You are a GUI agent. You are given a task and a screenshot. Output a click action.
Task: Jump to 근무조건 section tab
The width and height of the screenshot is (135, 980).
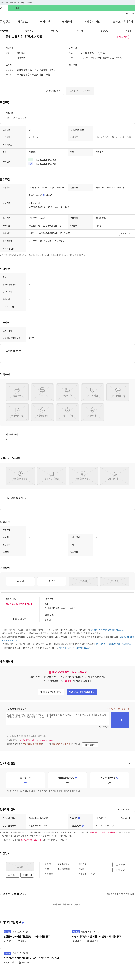29,30
